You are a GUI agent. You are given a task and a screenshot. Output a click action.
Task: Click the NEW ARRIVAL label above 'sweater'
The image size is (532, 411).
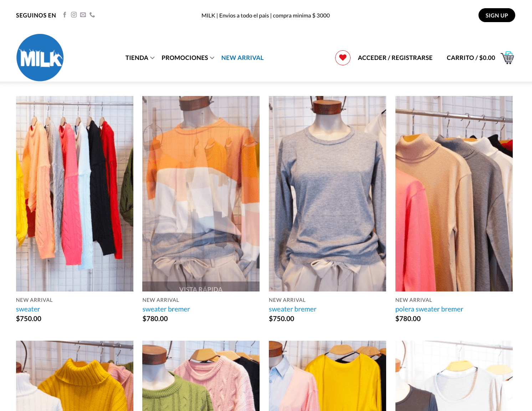click(x=34, y=300)
